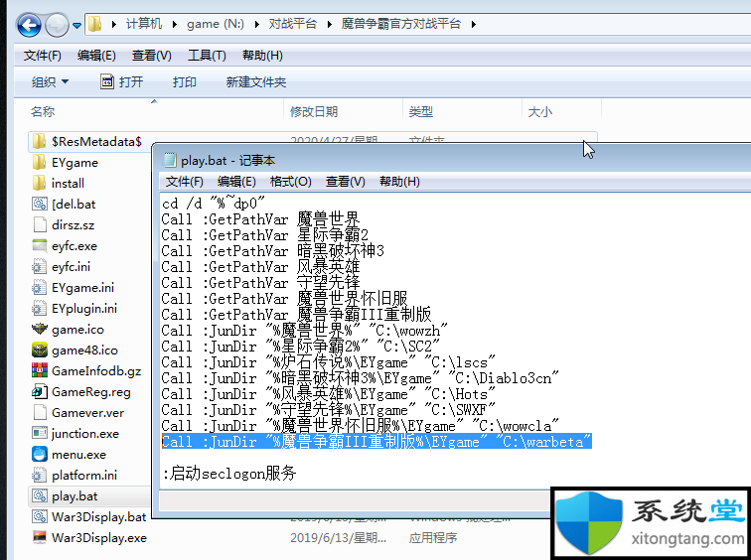The height and width of the screenshot is (560, 751).
Task: Sort by the 大小 column header
Action: tap(539, 112)
